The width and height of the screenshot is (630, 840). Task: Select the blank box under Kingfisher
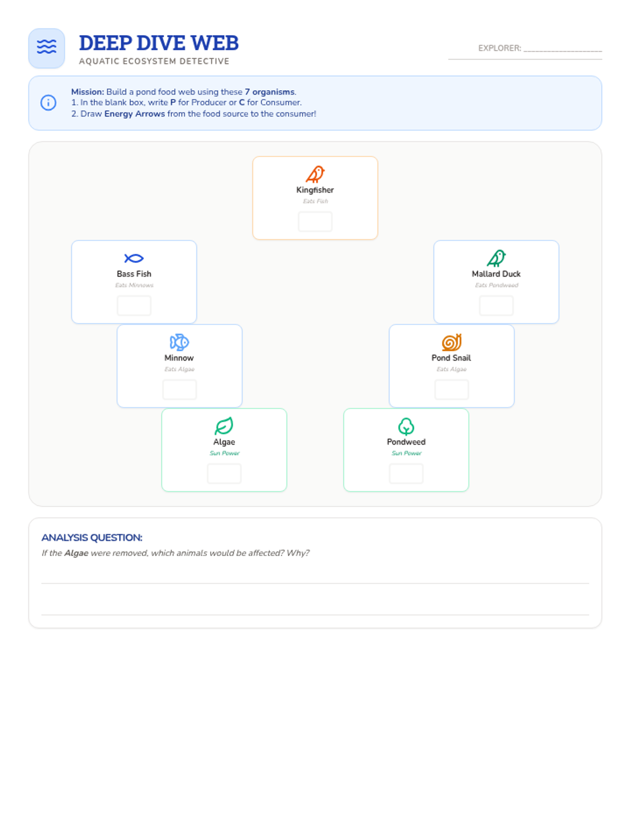315,222
